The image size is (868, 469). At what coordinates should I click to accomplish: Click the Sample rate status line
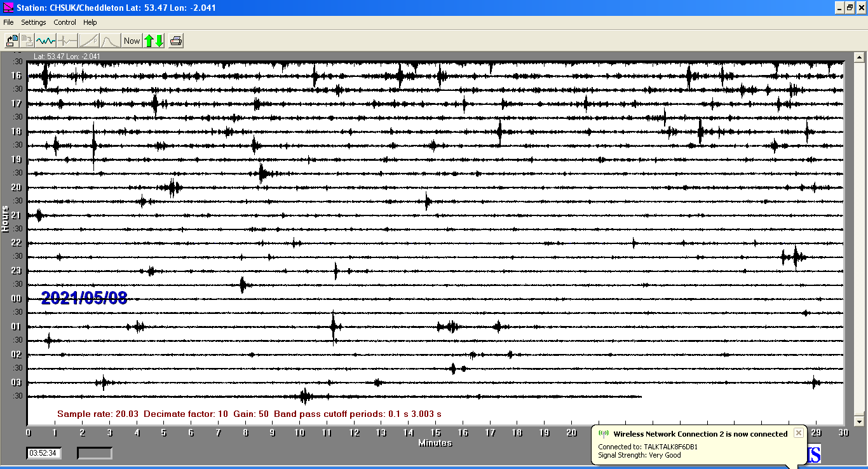(x=249, y=414)
